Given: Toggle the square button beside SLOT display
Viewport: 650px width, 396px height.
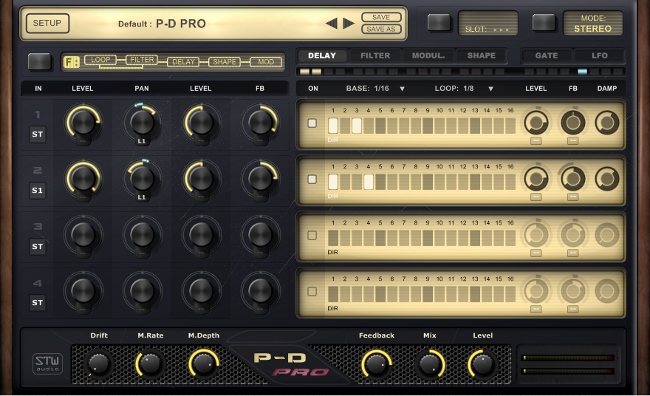Looking at the screenshot, I should coord(439,22).
